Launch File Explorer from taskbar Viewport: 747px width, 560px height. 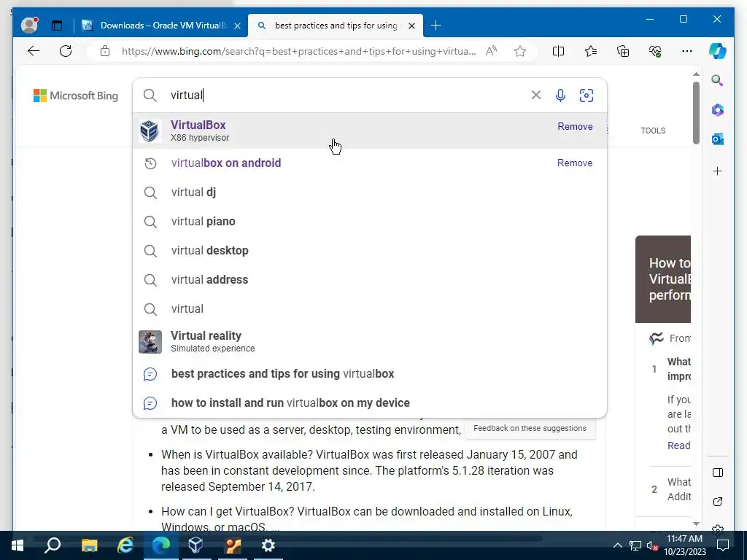tap(89, 545)
